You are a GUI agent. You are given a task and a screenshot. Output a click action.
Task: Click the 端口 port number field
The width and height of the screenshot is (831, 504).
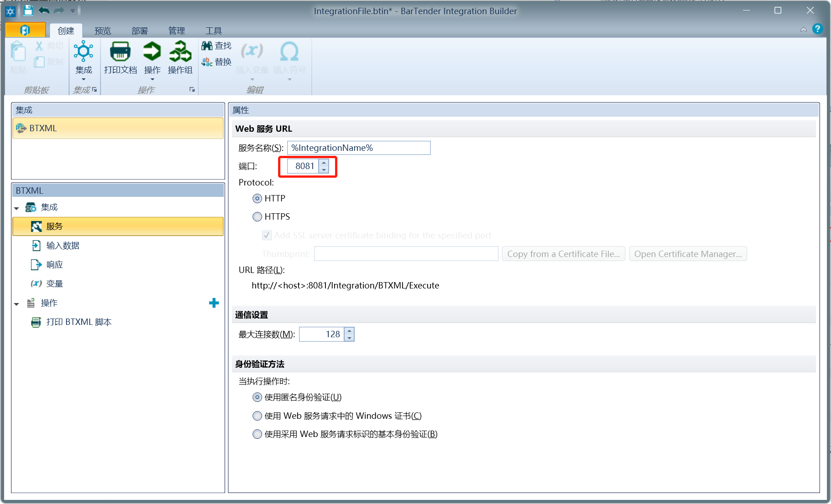pyautogui.click(x=304, y=166)
